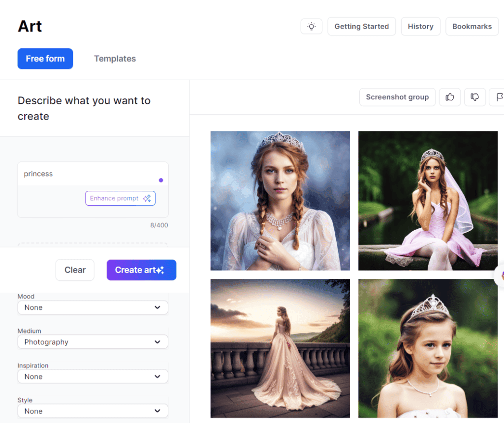Open the Style dropdown

pyautogui.click(x=93, y=411)
